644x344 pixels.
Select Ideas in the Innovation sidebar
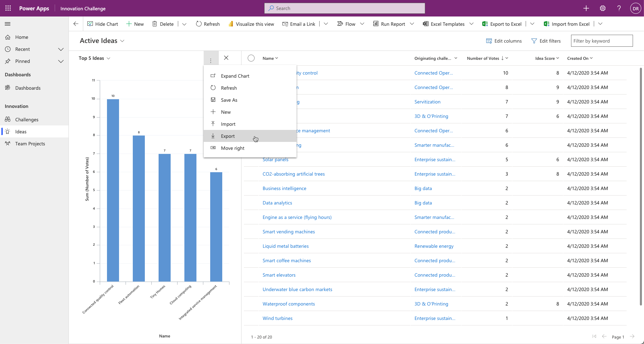pos(21,131)
